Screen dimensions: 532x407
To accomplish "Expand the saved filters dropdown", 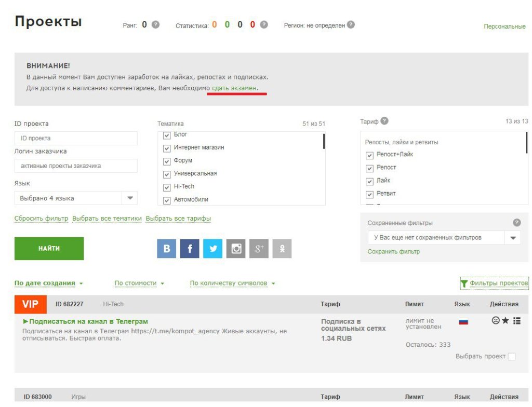I will point(513,238).
